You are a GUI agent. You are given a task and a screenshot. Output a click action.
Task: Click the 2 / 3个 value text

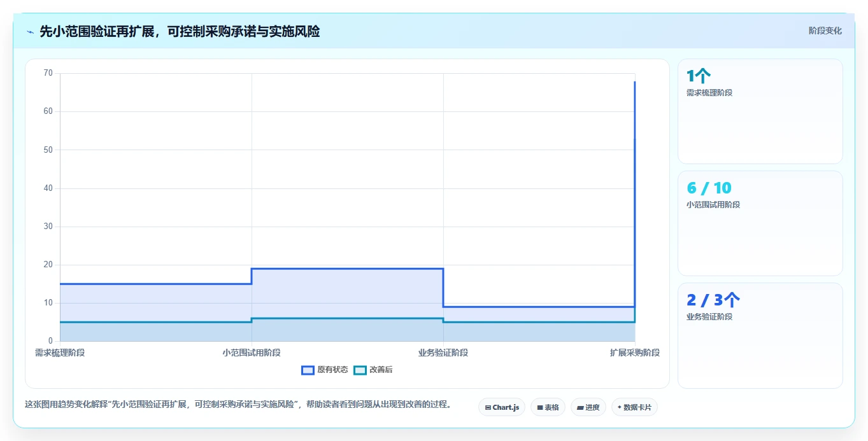713,300
